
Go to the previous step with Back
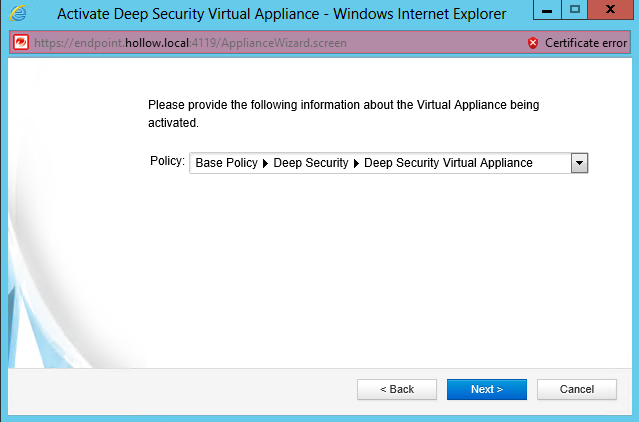click(397, 389)
